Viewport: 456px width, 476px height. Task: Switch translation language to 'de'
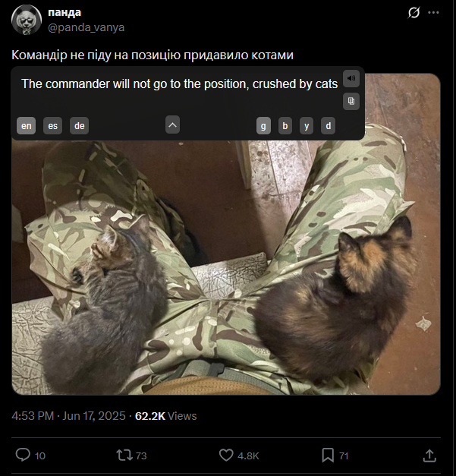[80, 126]
